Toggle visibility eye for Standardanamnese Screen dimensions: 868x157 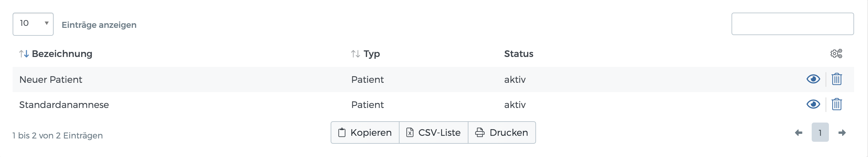coord(813,104)
